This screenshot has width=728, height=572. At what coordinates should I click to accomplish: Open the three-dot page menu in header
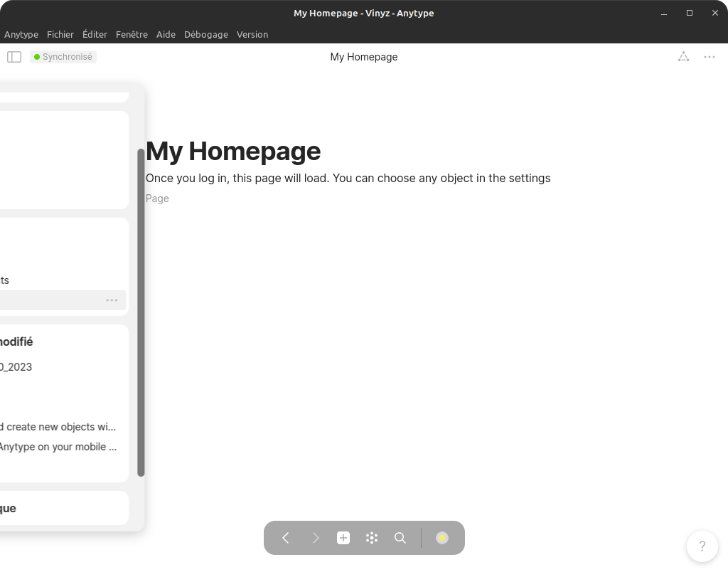[x=710, y=57]
